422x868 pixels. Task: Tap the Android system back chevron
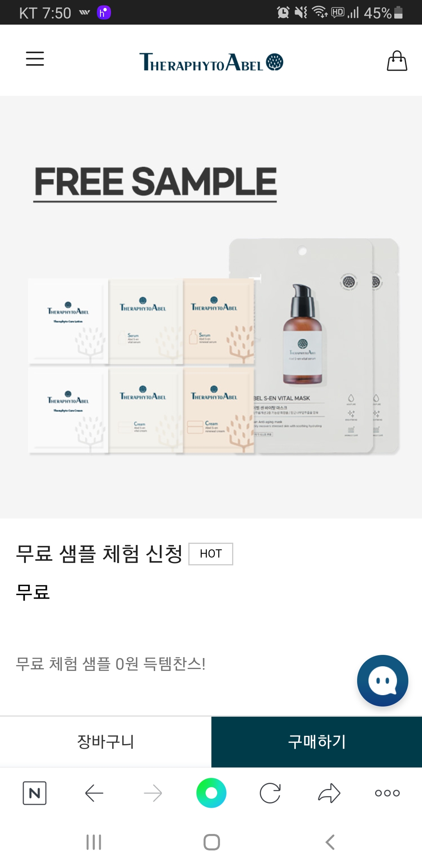coord(330,842)
